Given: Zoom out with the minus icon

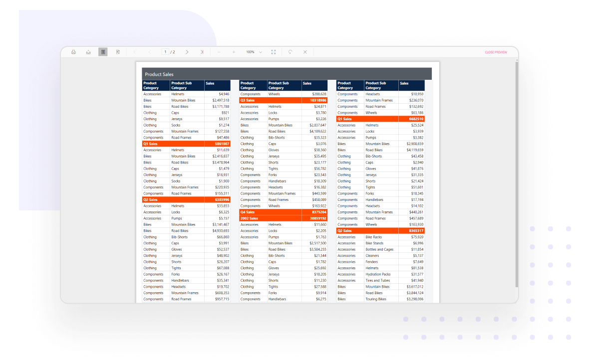Looking at the screenshot, I should click(x=219, y=52).
